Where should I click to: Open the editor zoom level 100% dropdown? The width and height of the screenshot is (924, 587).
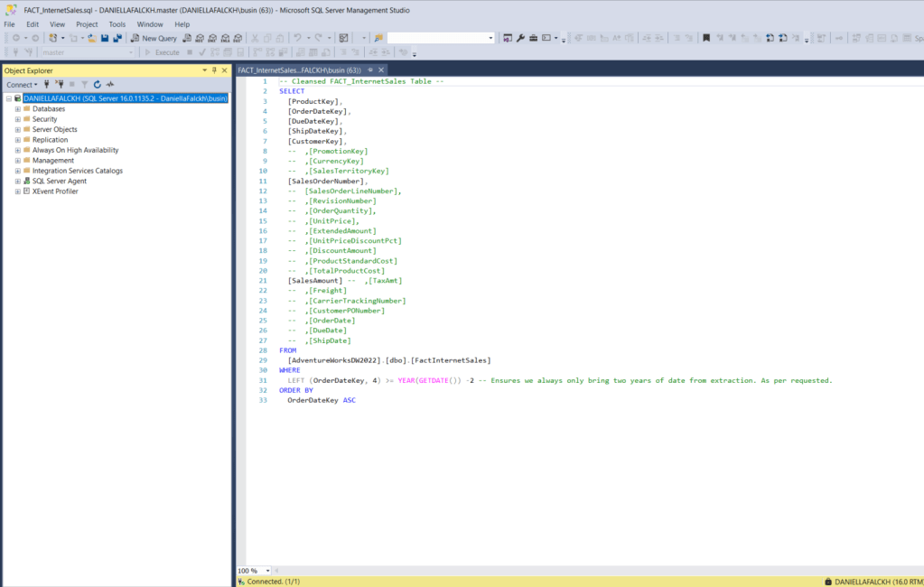[266, 571]
